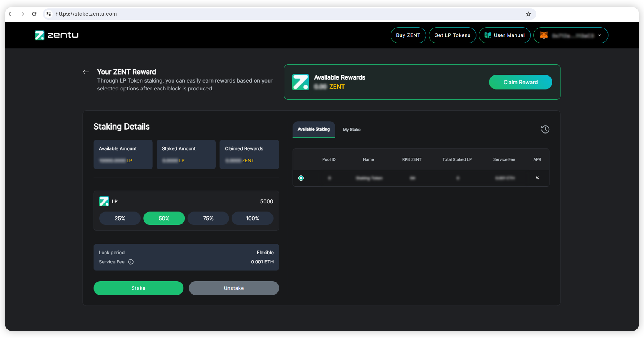The height and width of the screenshot is (338, 644).
Task: Click the Service Fee info icon
Action: click(131, 262)
